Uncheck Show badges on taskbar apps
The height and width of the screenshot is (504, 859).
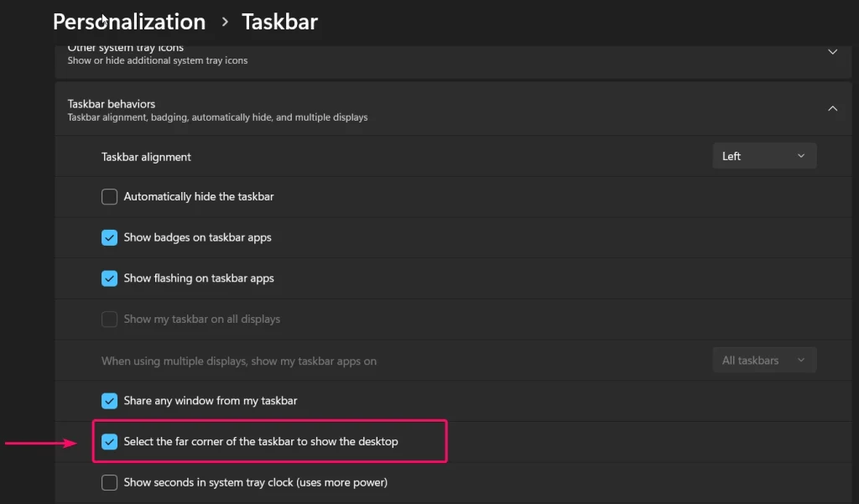click(109, 238)
